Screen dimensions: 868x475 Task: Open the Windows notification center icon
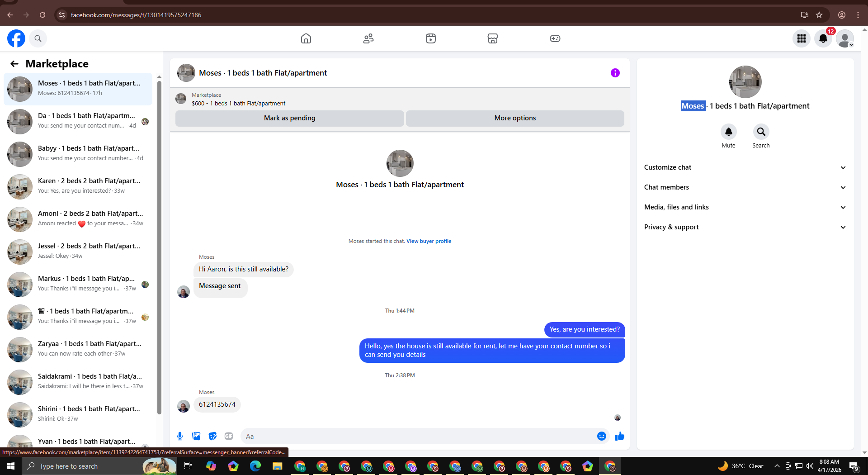854,466
